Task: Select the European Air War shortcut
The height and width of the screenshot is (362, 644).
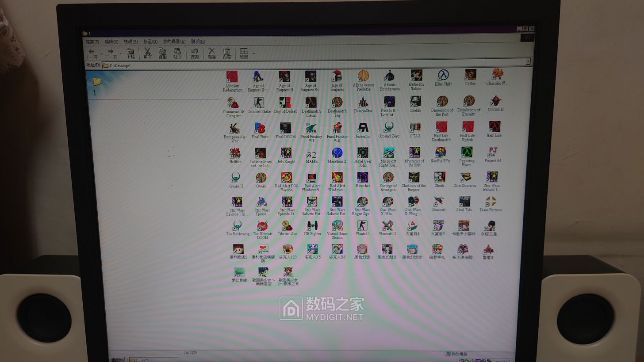Action: click(x=234, y=133)
